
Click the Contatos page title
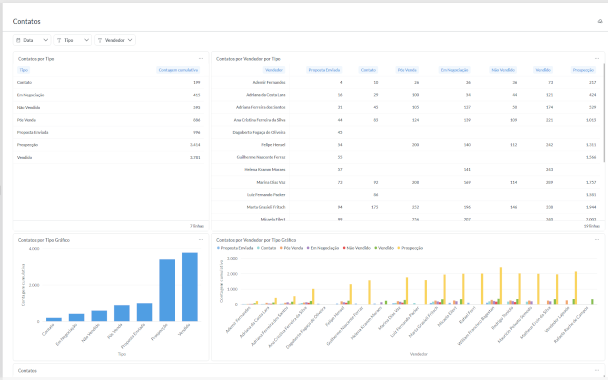(x=26, y=21)
